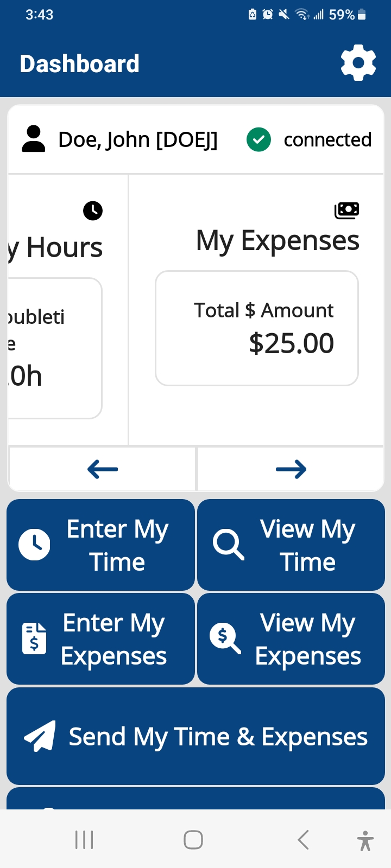This screenshot has width=391, height=868.
Task: Go to next card with right arrow
Action: pyautogui.click(x=291, y=469)
